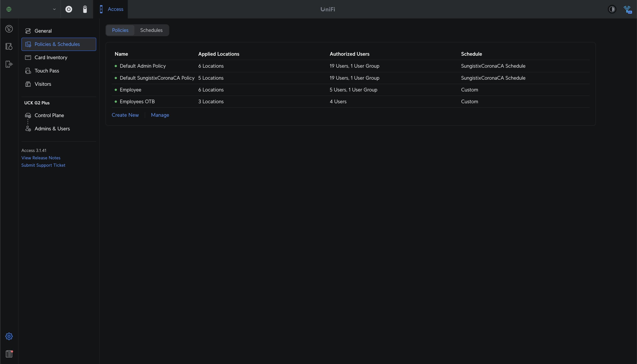Open the system log icon with red dot

point(9,354)
